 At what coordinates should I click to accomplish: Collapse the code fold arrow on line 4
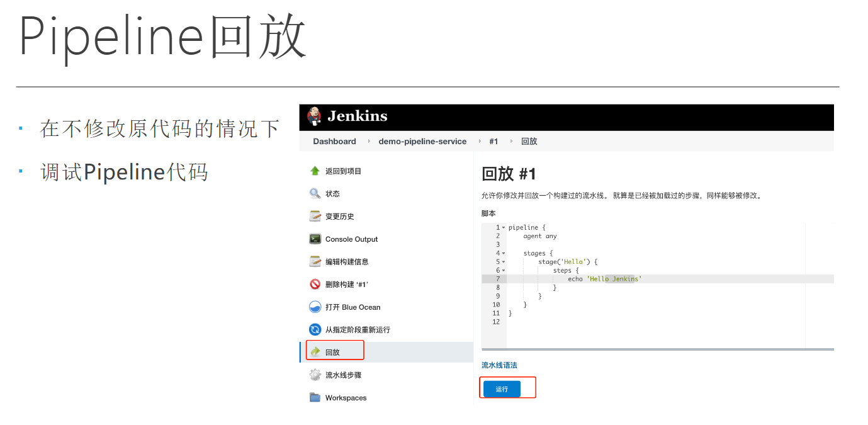(x=504, y=253)
